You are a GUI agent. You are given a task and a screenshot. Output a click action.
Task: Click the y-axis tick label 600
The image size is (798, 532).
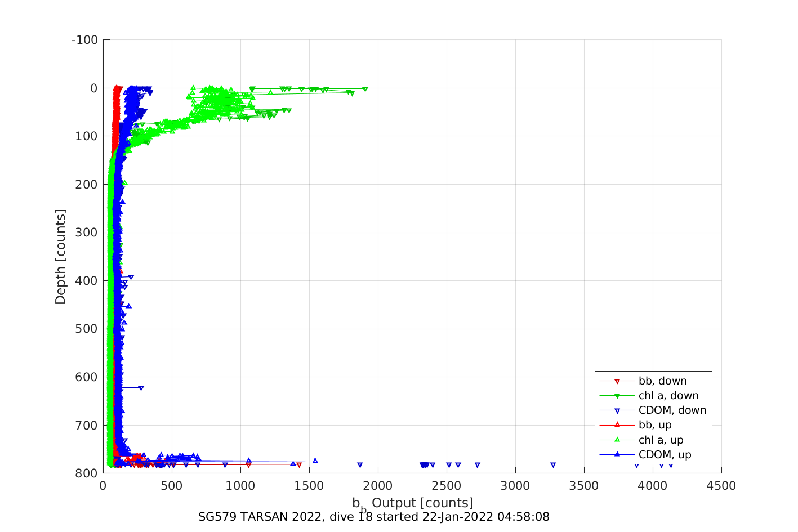pos(87,377)
